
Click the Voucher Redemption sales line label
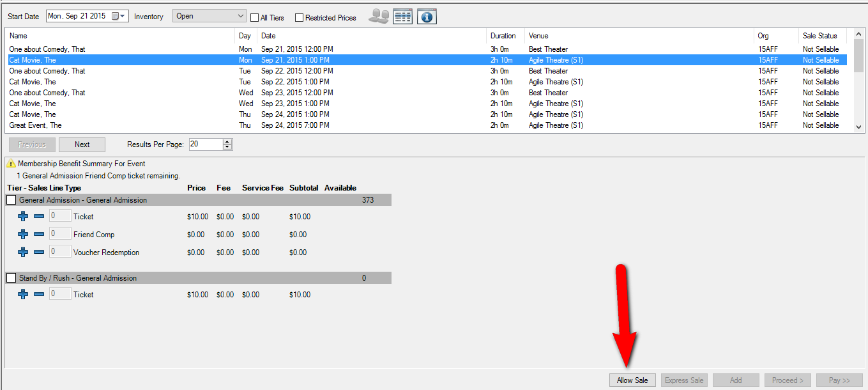[x=106, y=253]
